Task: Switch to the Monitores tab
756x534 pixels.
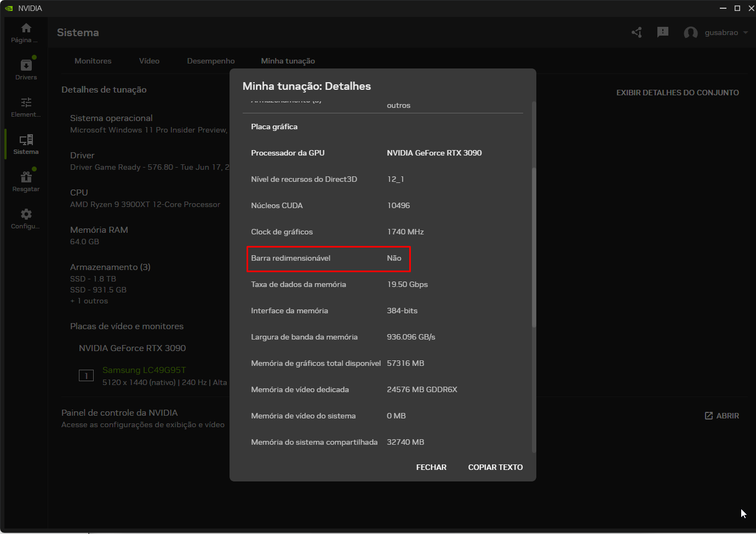Action: (x=93, y=61)
